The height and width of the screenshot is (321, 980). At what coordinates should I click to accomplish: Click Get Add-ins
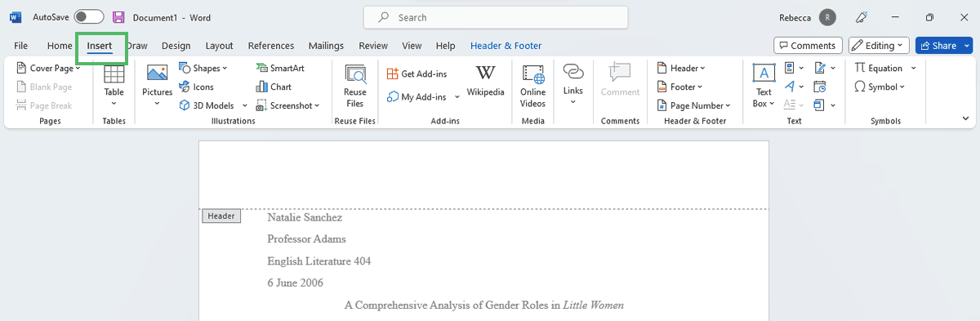click(x=417, y=74)
